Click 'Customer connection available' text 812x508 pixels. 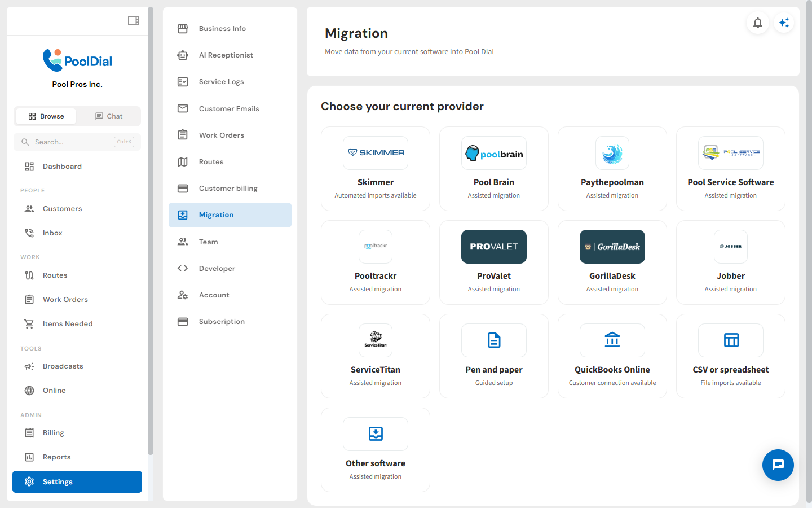612,383
